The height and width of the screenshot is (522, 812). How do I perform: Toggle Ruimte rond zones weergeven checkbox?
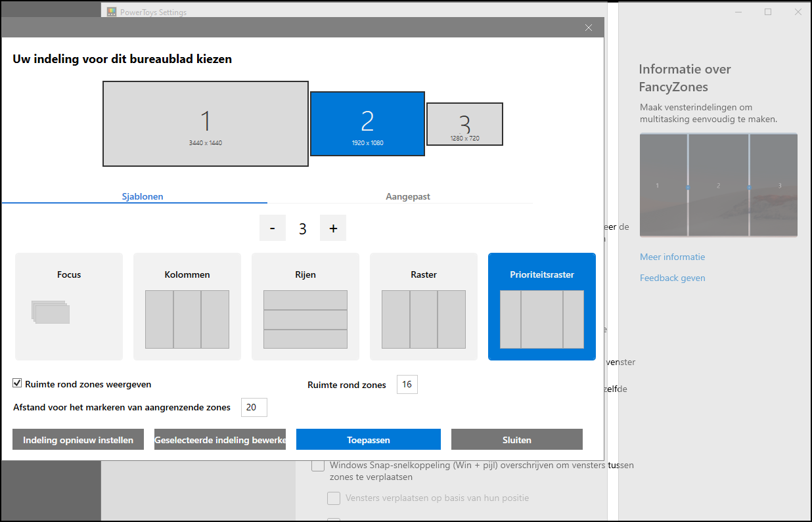pos(18,383)
